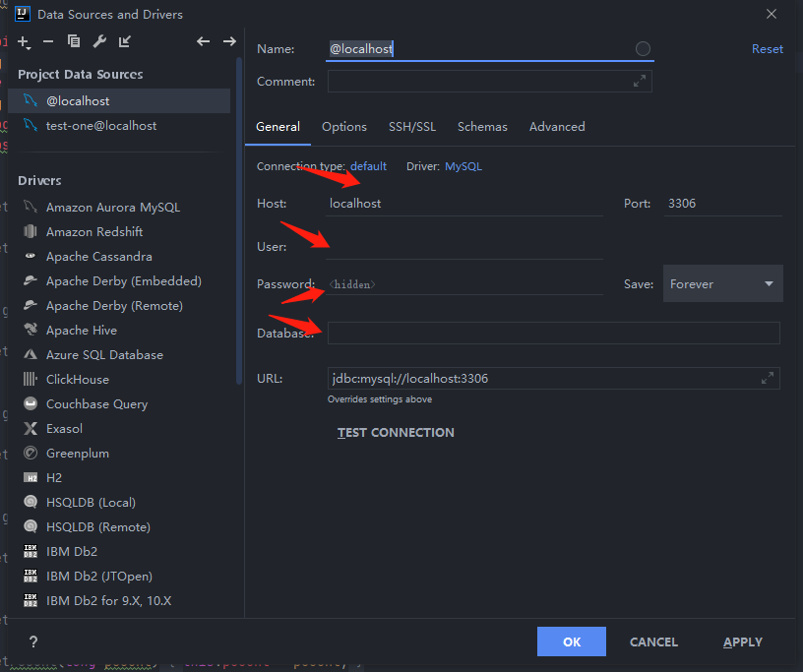
Task: Close the Data Sources and Drivers dialog
Action: [772, 15]
